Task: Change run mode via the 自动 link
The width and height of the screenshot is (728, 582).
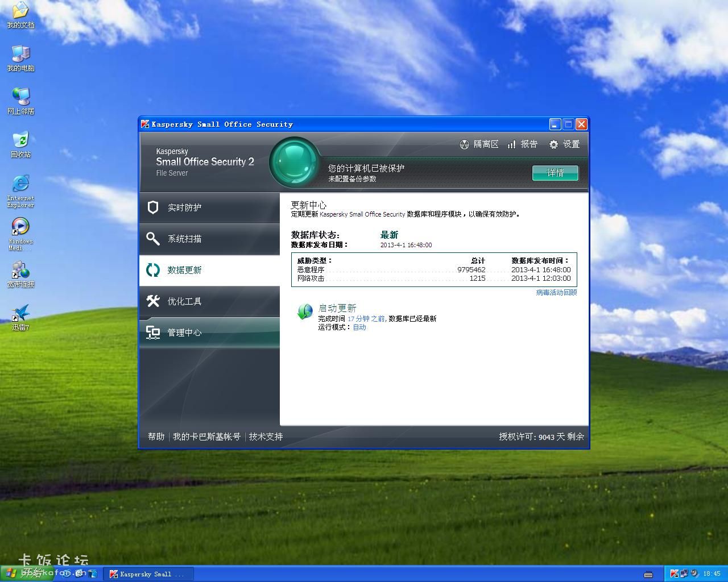Action: [359, 327]
